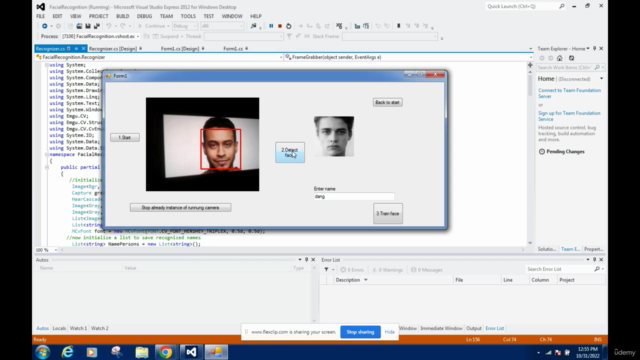The height and width of the screenshot is (360, 640).
Task: Open the BUILD menu
Action: pyautogui.click(x=122, y=16)
